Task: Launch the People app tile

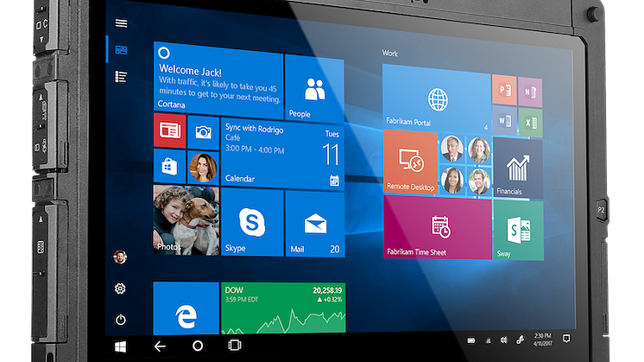Action: click(x=314, y=89)
